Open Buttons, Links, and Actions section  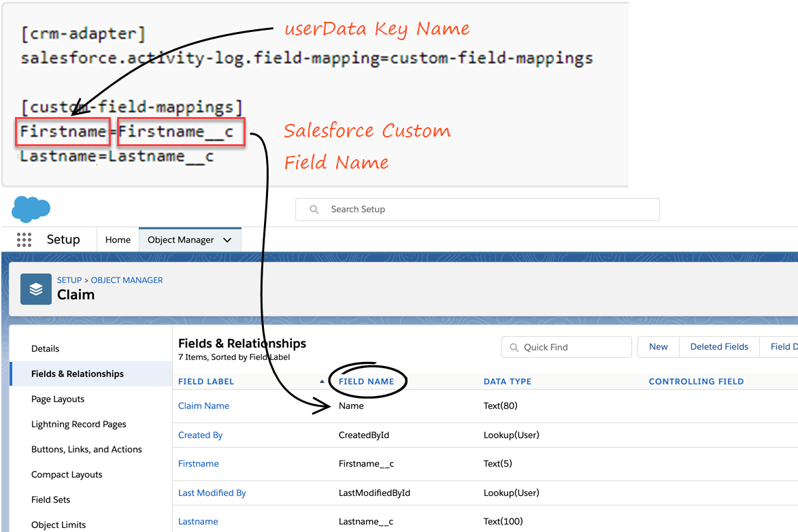(x=86, y=450)
